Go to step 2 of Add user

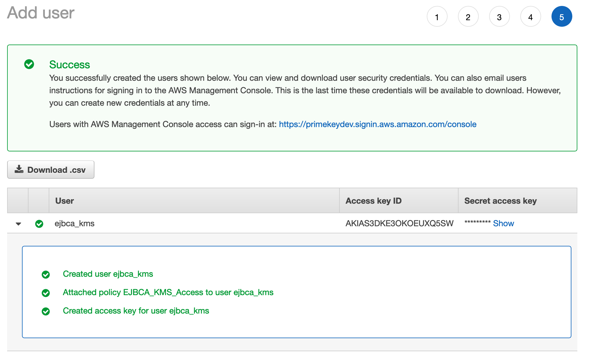click(x=468, y=17)
